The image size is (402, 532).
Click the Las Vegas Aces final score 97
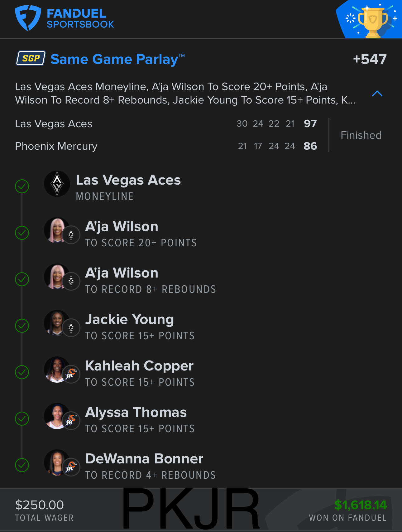[x=310, y=124]
